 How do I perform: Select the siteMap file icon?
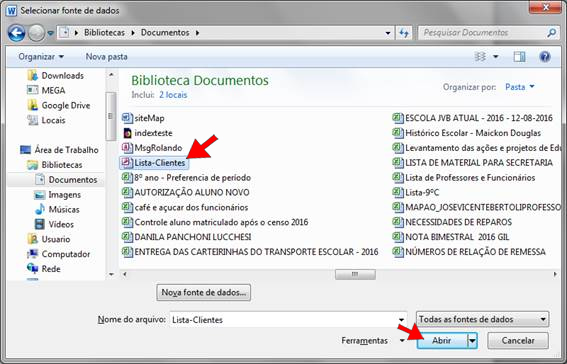coord(127,118)
